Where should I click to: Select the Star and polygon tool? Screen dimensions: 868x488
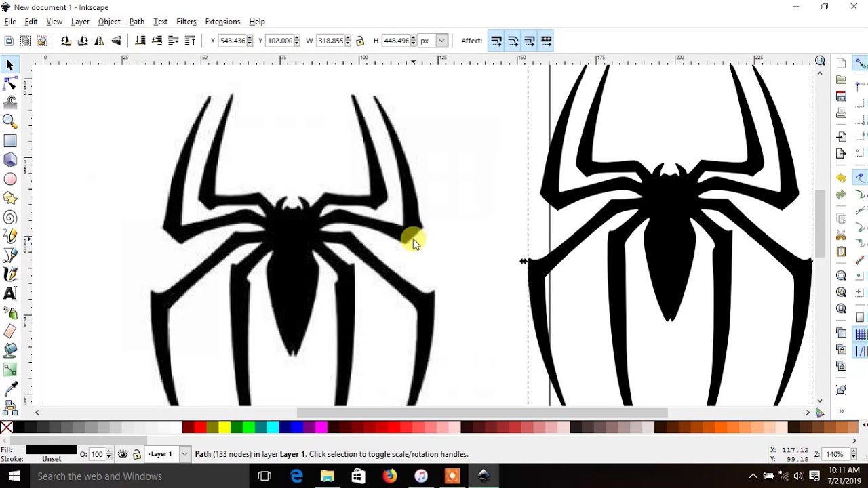coord(10,198)
